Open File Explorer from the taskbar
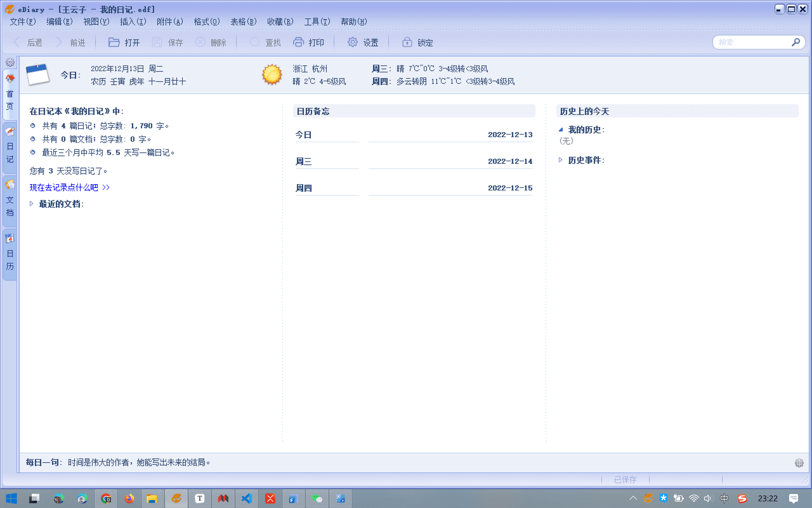 pyautogui.click(x=152, y=499)
